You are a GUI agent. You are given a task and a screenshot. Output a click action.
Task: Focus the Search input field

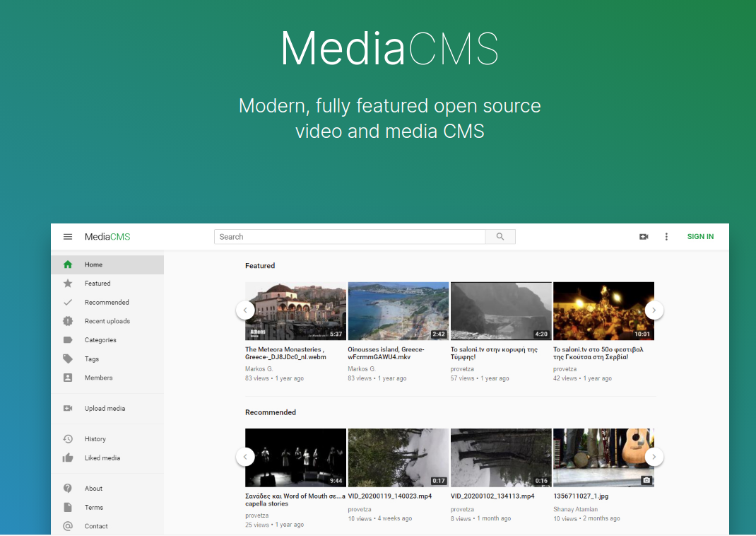(350, 237)
